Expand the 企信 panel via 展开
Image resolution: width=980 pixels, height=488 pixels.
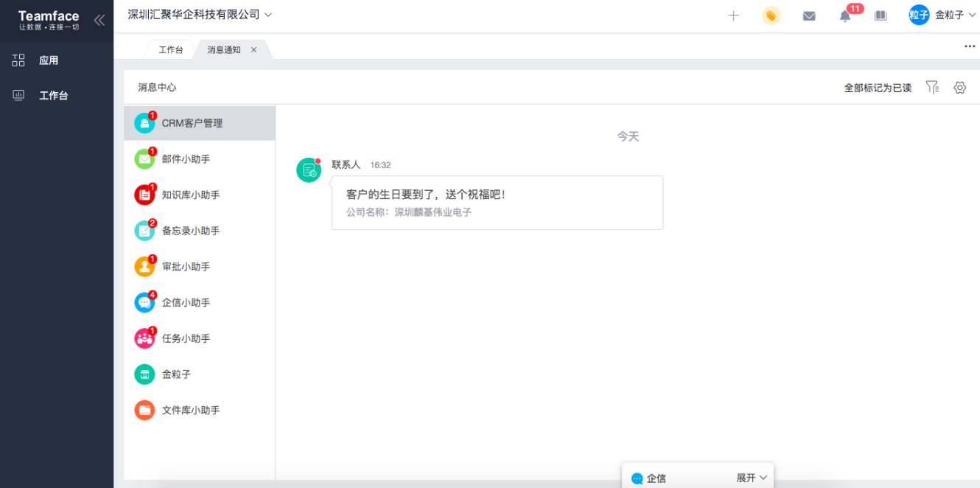(752, 478)
